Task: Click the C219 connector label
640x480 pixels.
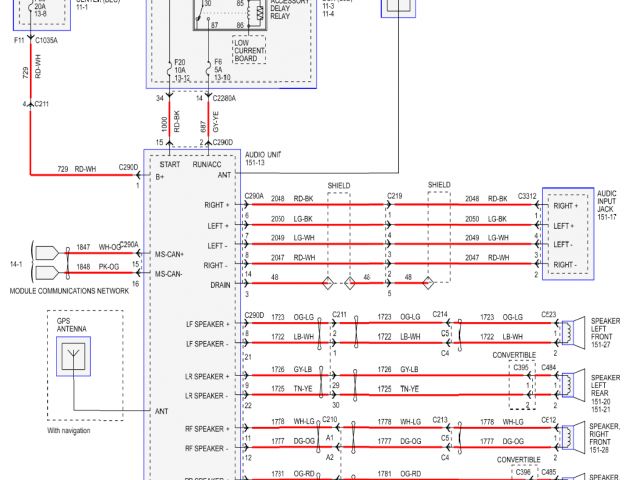Action: tap(393, 196)
